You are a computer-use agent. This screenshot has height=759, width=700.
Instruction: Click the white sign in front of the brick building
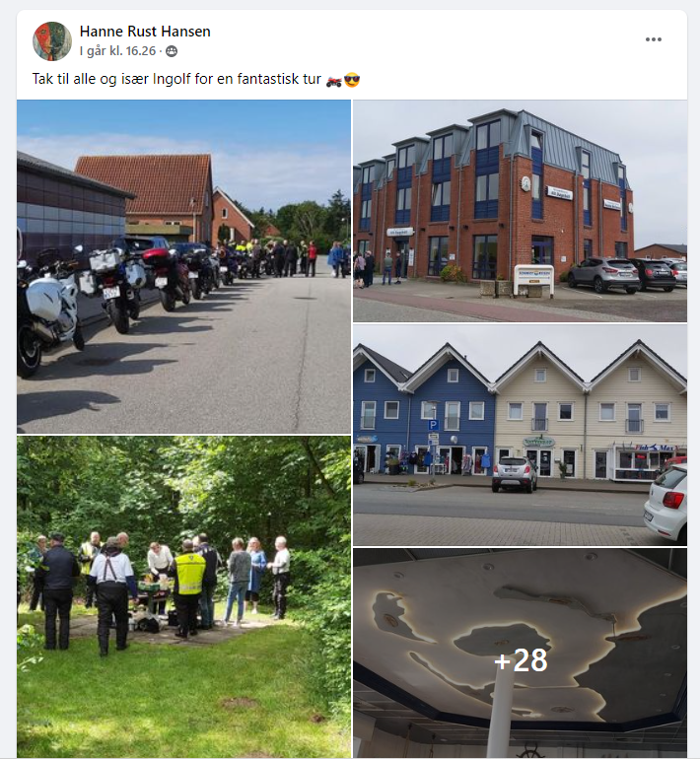click(x=534, y=280)
